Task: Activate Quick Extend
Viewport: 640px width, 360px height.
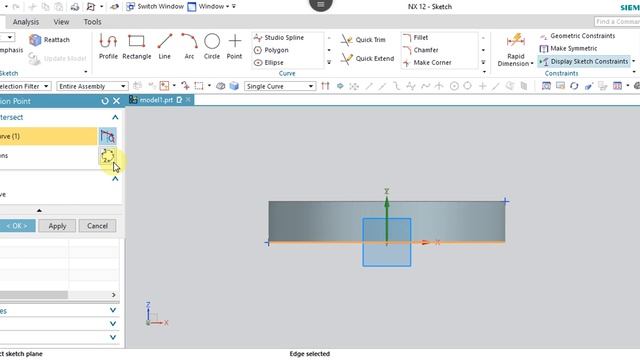Action: (367, 58)
